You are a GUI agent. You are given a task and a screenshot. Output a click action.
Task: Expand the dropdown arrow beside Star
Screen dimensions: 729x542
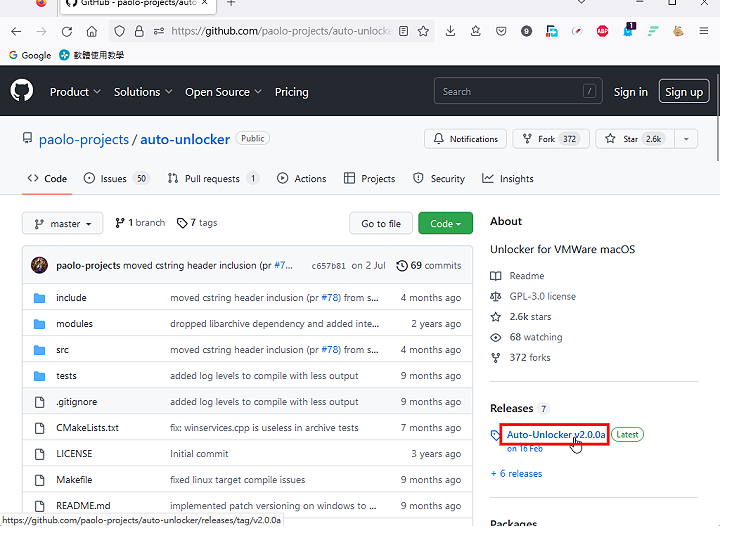[686, 139]
